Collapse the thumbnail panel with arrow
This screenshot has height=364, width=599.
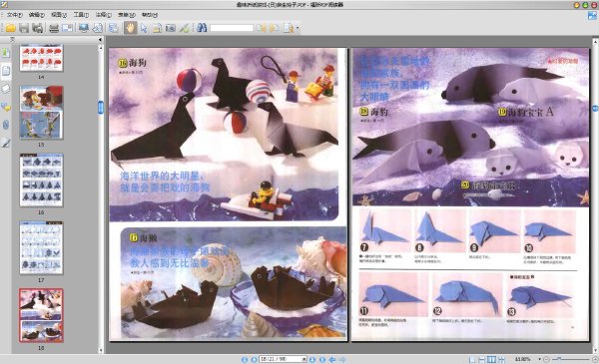pos(100,39)
